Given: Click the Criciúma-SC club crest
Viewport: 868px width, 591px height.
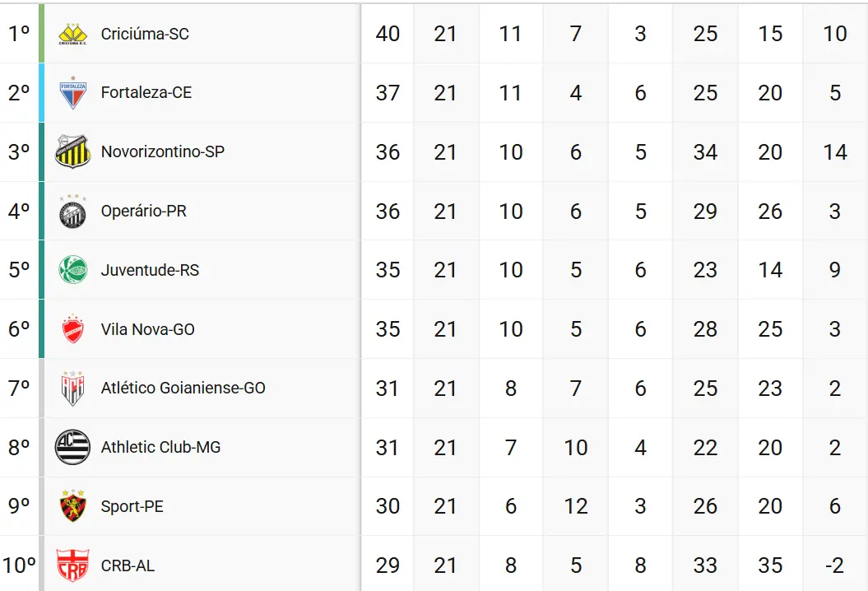Looking at the screenshot, I should pos(72,35).
